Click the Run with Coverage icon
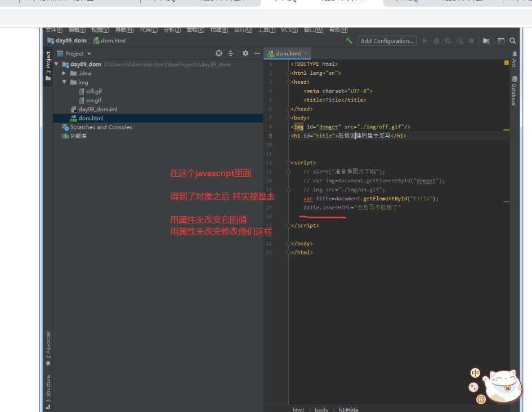This screenshot has height=412, width=532. (x=448, y=41)
